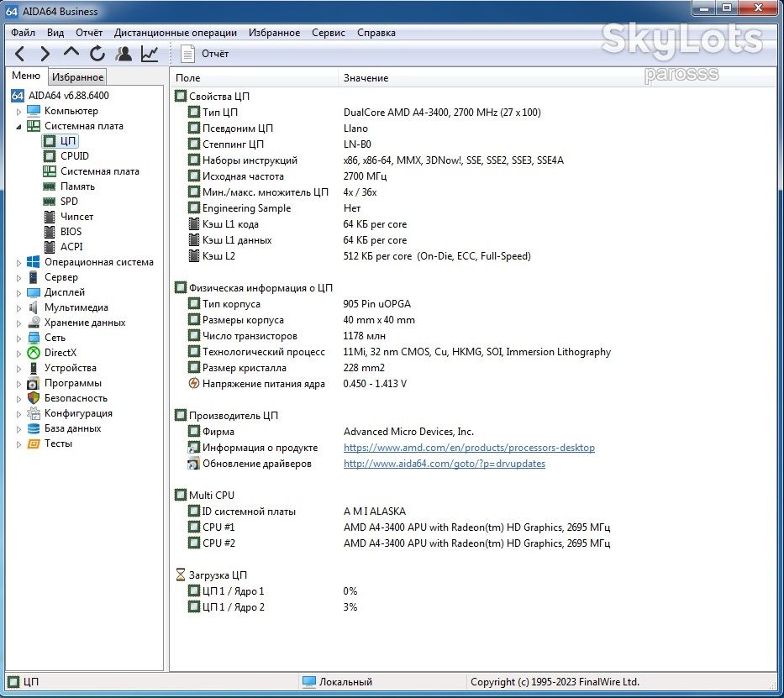Select the ЦП tree item

(68, 141)
